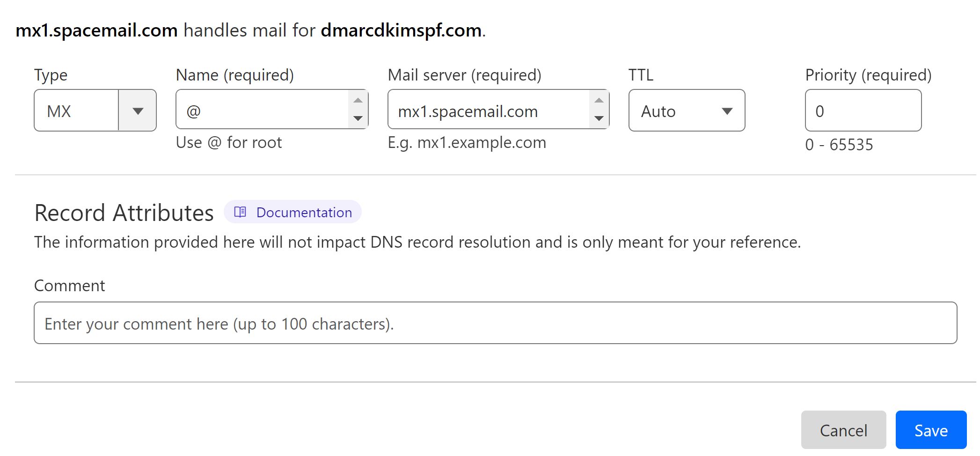Cancel the DNS record edit
This screenshot has height=456, width=980.
click(x=843, y=430)
